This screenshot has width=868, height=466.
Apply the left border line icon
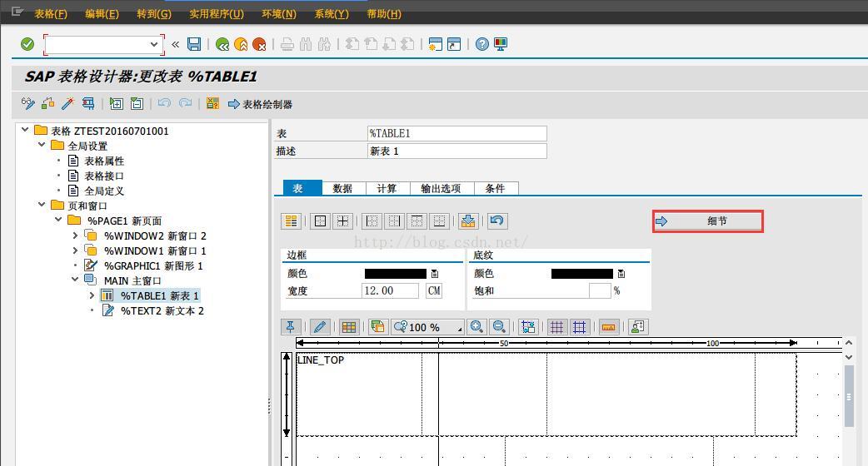[x=372, y=221]
